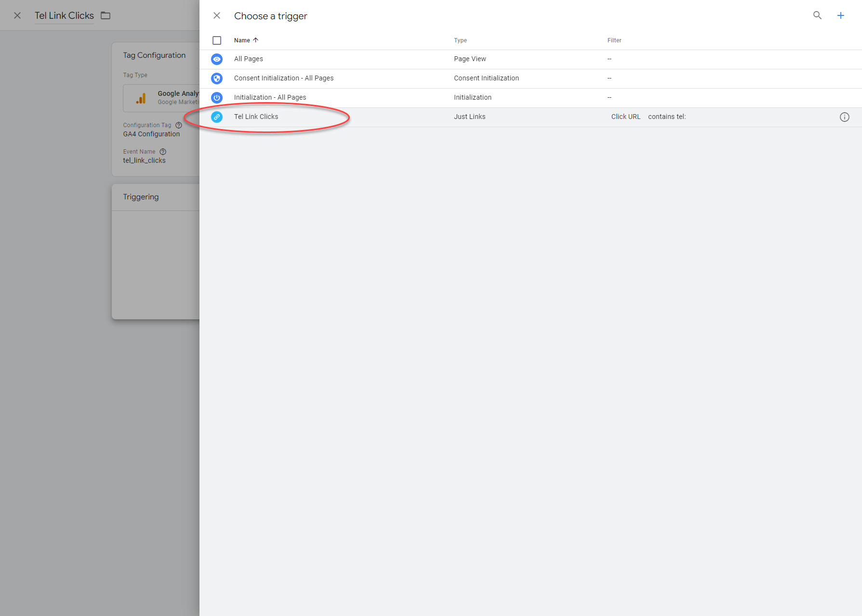Select the All Pages trigger
This screenshot has height=616, width=862.
pos(249,59)
